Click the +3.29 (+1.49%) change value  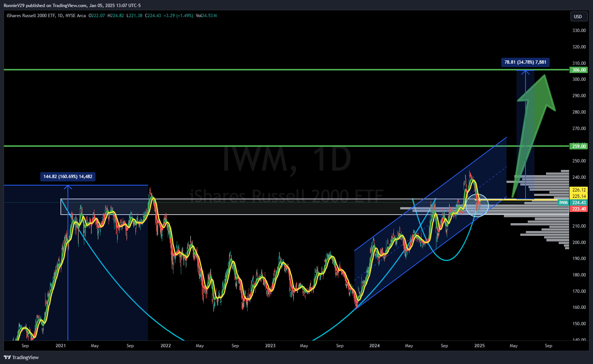tap(178, 16)
